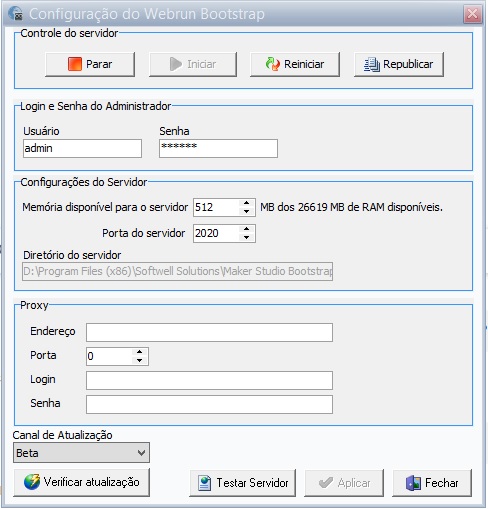The height and width of the screenshot is (509, 488).
Task: Click the red stop icon on Parar
Action: coord(75,64)
